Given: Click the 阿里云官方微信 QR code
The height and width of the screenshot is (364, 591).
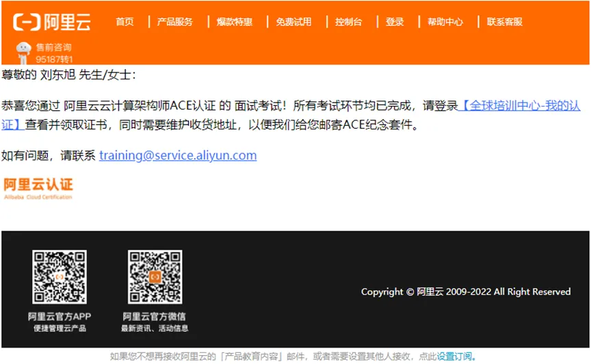Looking at the screenshot, I should point(155,276).
